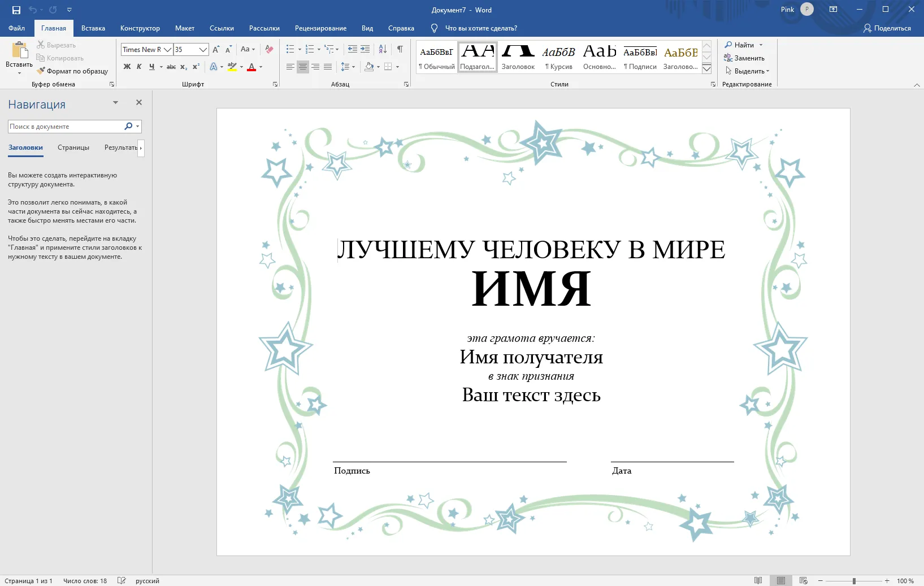The height and width of the screenshot is (586, 924).
Task: Switch to the Вставка ribbon tab
Action: (x=93, y=28)
